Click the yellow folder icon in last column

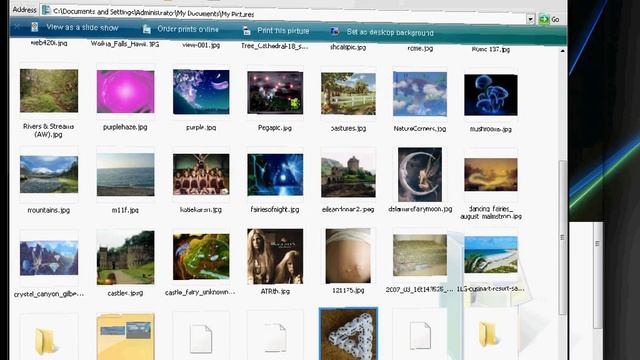click(x=488, y=333)
